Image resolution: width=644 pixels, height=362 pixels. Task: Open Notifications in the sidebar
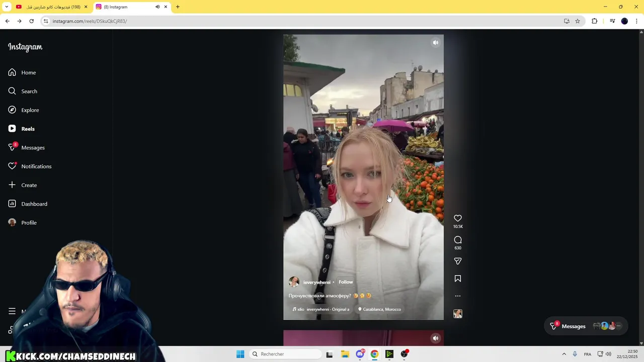click(x=30, y=166)
